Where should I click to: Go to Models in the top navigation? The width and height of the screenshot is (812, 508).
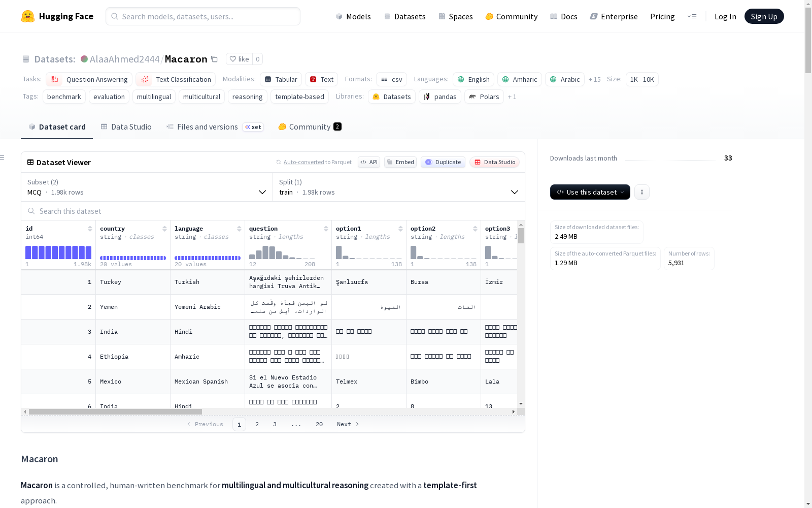click(353, 16)
